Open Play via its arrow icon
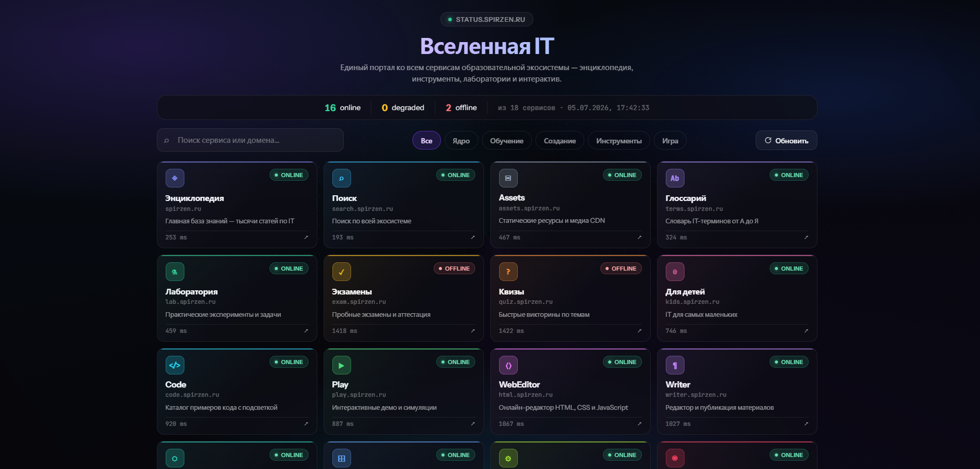Viewport: 980px width, 469px height. 473,424
